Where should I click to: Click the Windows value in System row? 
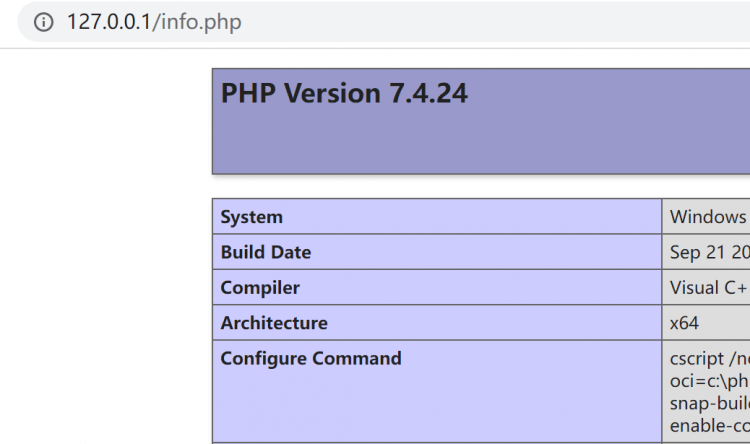pos(708,217)
